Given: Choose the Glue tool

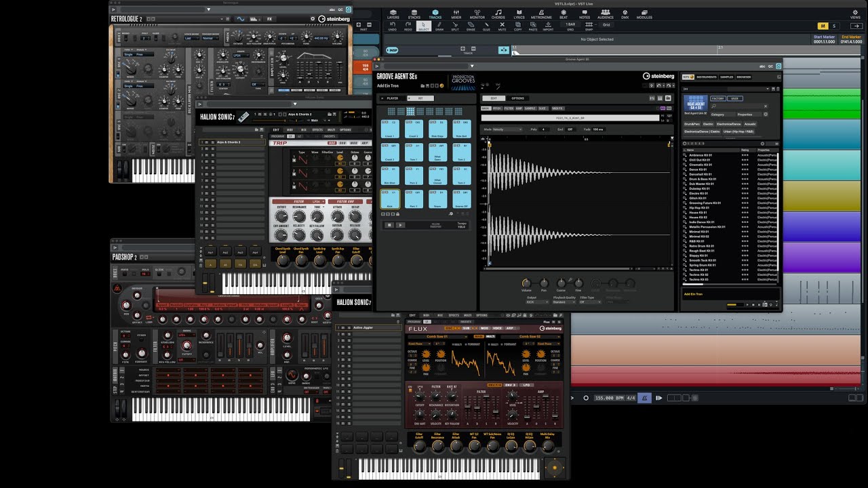Looking at the screenshot, I should point(486,26).
